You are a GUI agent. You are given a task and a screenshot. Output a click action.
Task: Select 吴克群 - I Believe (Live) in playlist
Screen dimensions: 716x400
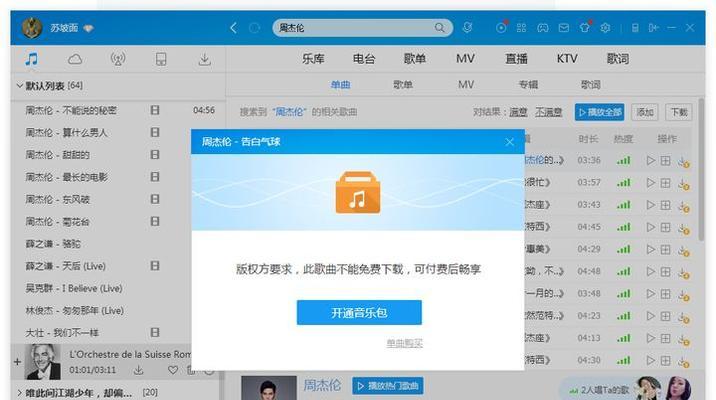74,288
